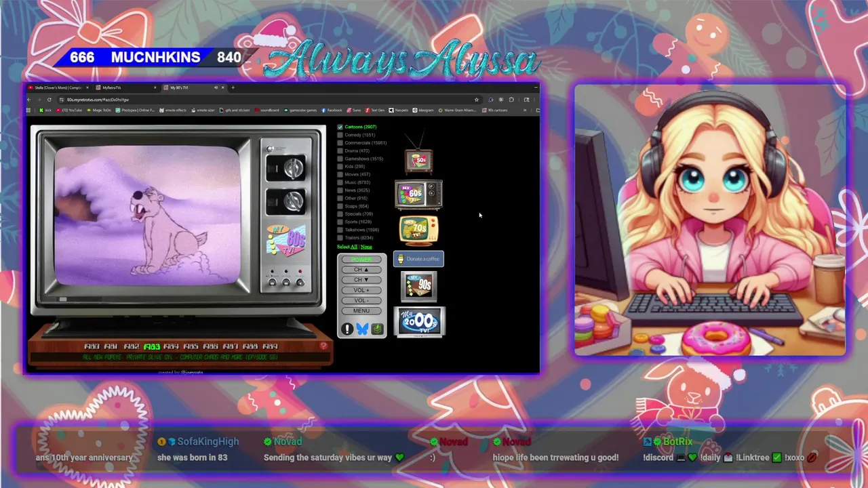Open the emote effects bookmark
Screen dimensions: 868x488
coord(173,110)
